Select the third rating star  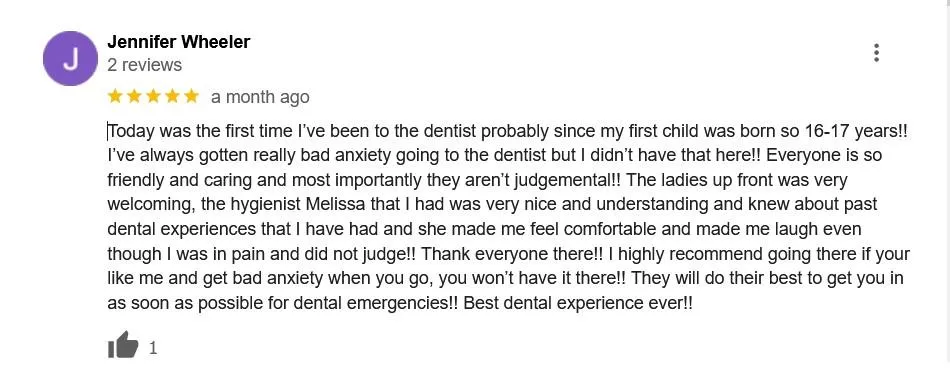(153, 96)
